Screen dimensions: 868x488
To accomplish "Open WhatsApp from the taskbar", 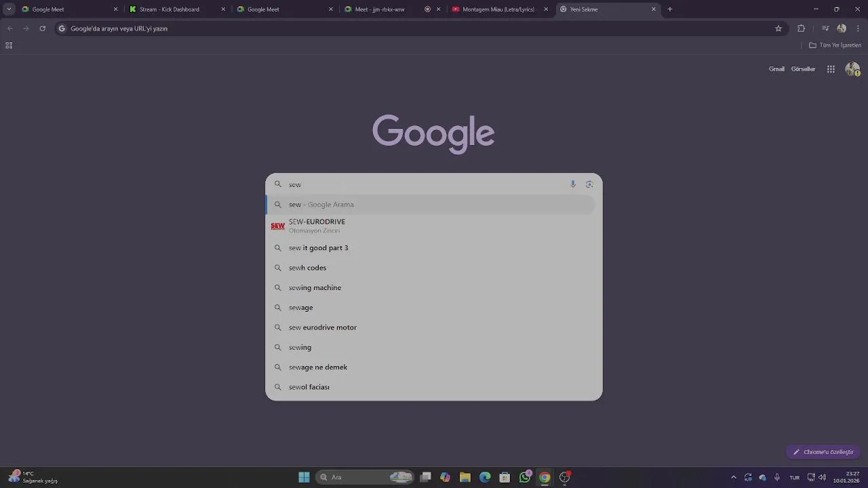I will tap(525, 477).
